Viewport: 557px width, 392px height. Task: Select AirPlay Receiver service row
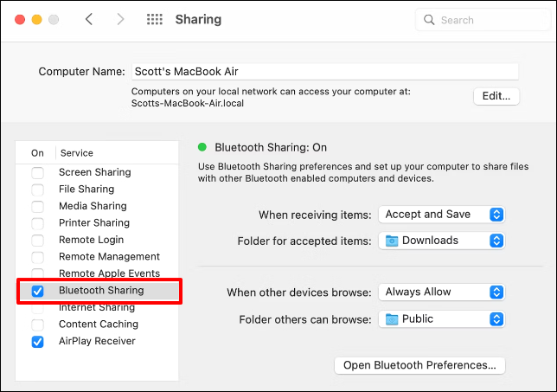pyautogui.click(x=97, y=341)
